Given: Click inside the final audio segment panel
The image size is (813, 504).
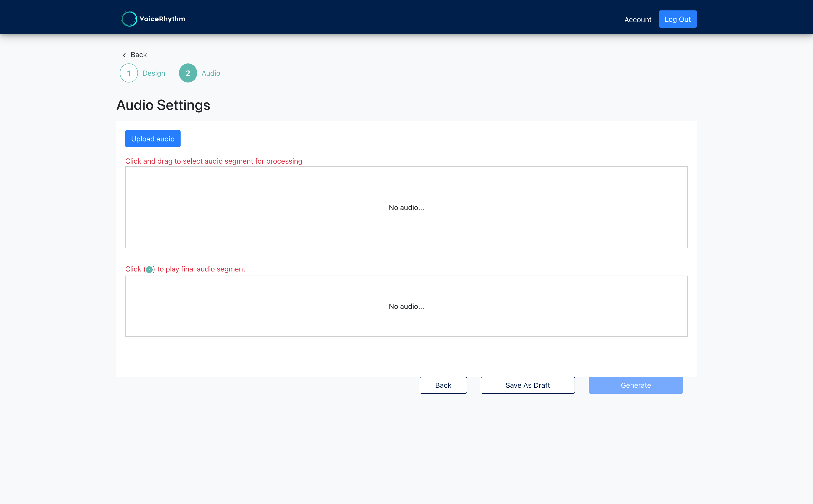Looking at the screenshot, I should pos(406,306).
